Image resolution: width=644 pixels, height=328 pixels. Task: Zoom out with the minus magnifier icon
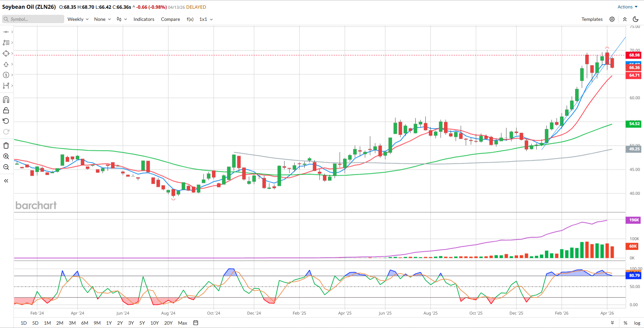pyautogui.click(x=6, y=167)
